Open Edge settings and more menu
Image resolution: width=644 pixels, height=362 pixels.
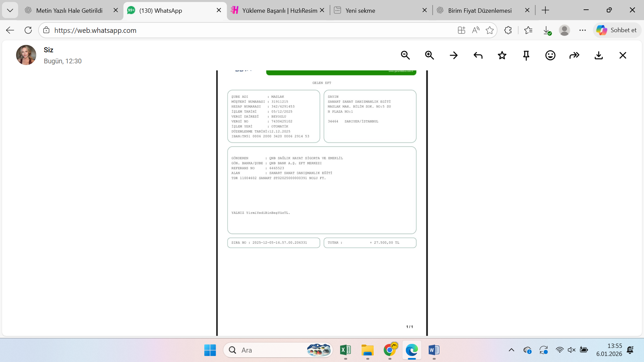[583, 30]
